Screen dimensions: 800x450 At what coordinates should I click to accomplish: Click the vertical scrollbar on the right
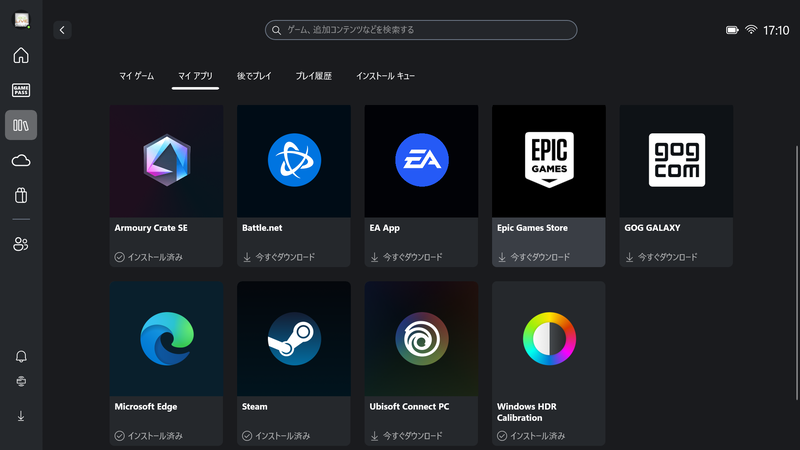[796, 273]
